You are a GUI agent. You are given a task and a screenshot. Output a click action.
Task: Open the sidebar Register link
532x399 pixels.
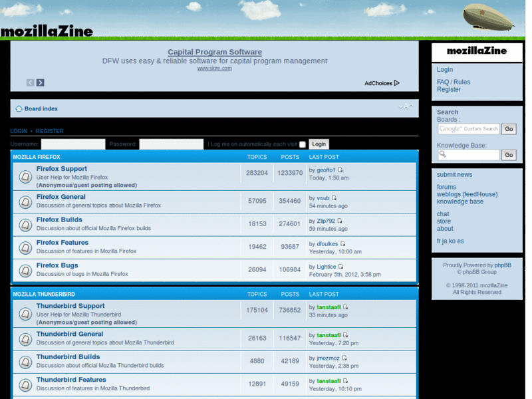[449, 90]
